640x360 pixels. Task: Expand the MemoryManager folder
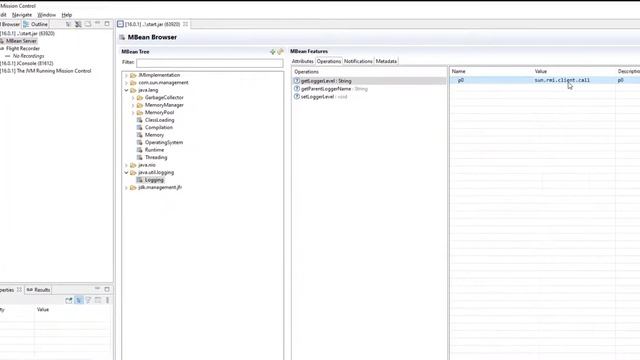[x=133, y=105]
